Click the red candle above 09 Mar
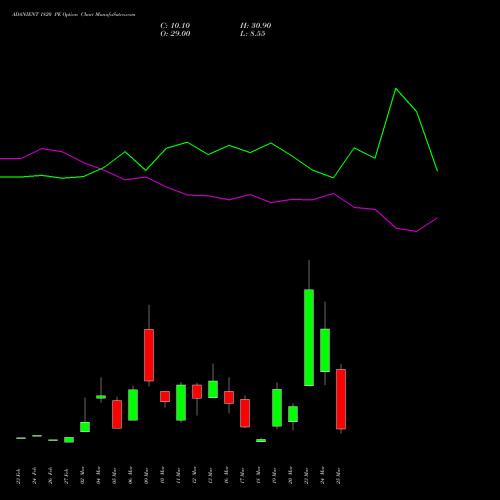This screenshot has width=500, height=500. point(149,355)
